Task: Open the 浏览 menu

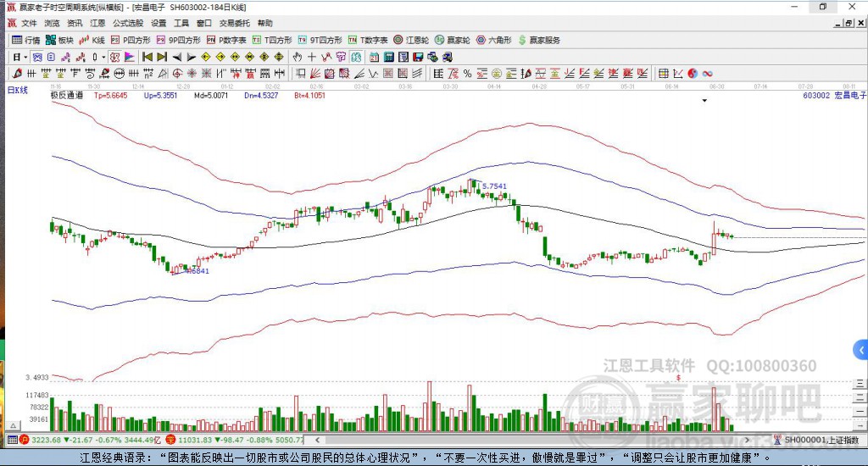Action: click(x=52, y=23)
